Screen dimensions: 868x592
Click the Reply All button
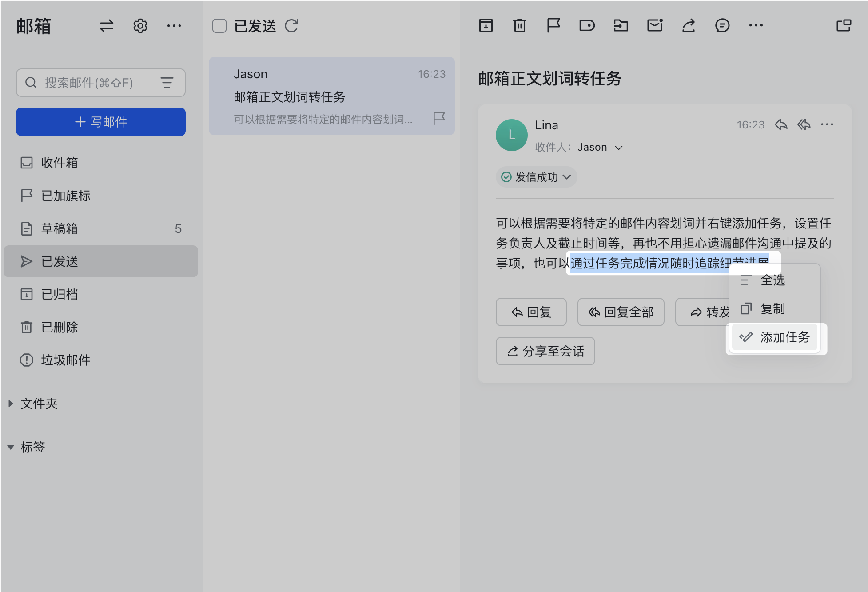tap(621, 312)
